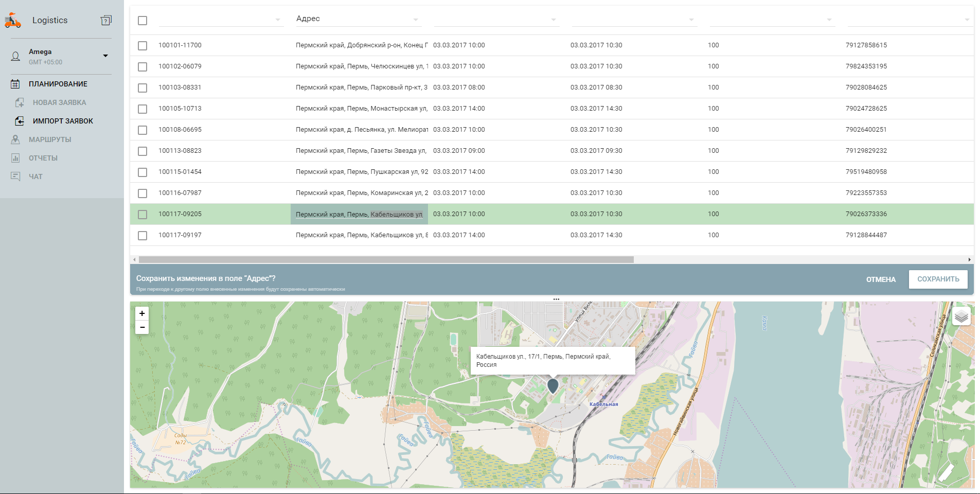Click the Отмена button
This screenshot has height=494, width=980.
(x=881, y=279)
